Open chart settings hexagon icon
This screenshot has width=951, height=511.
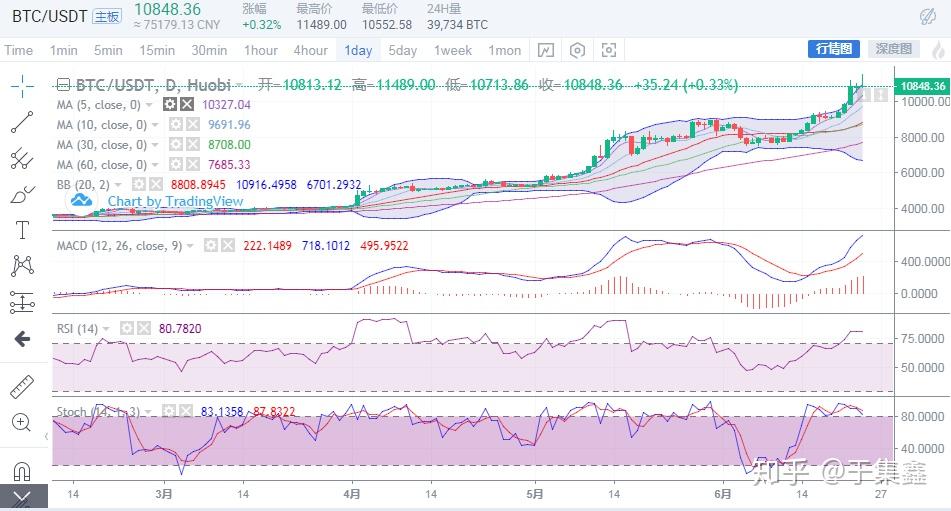(x=577, y=50)
